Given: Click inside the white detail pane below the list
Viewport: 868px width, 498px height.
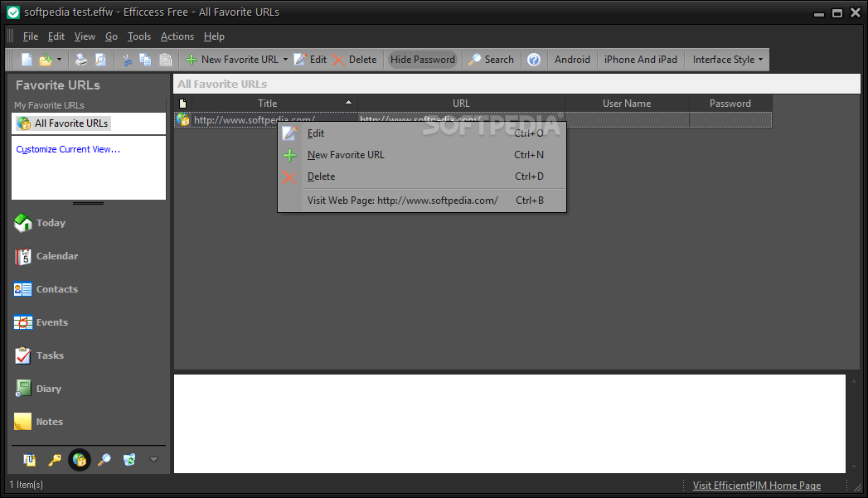Looking at the screenshot, I should [x=509, y=424].
